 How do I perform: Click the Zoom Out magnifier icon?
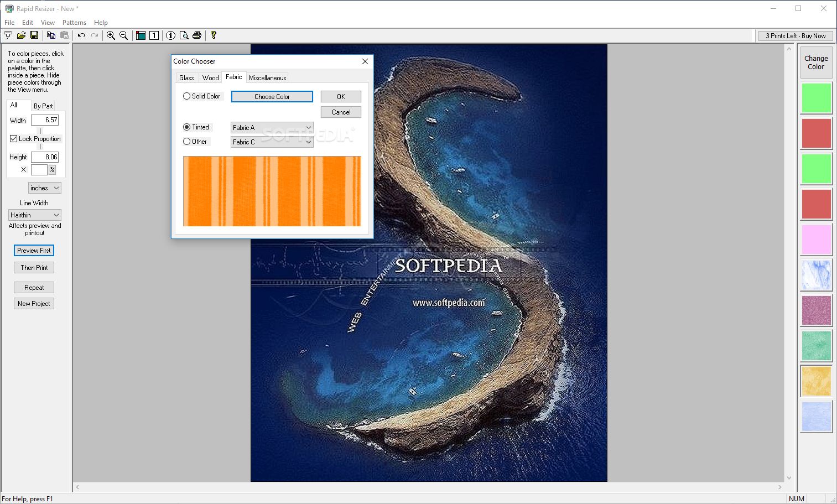click(x=124, y=35)
